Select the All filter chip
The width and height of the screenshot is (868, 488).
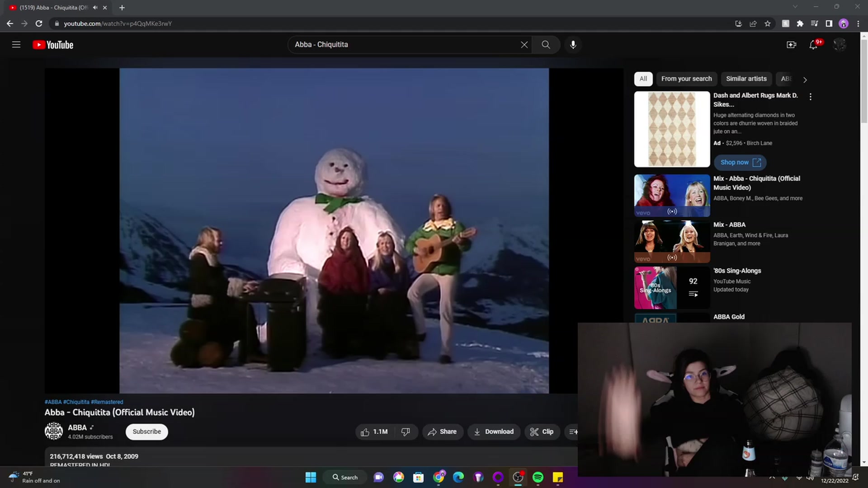tap(643, 79)
